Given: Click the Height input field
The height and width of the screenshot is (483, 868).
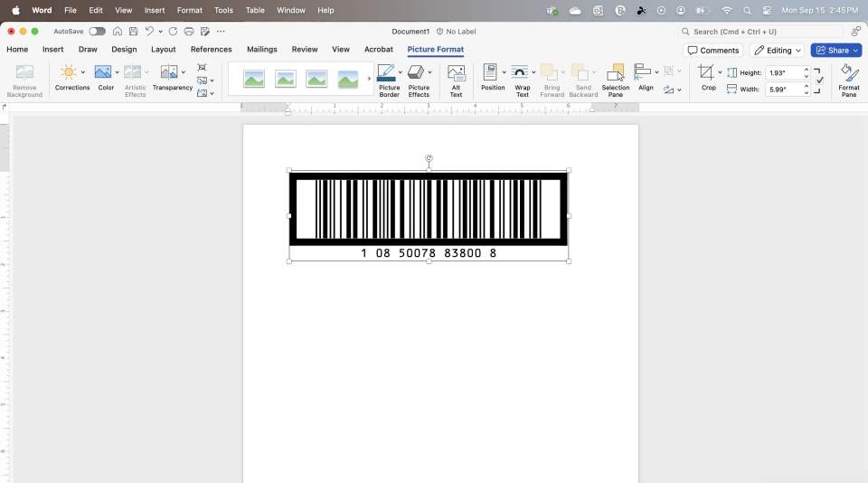Looking at the screenshot, I should point(783,72).
